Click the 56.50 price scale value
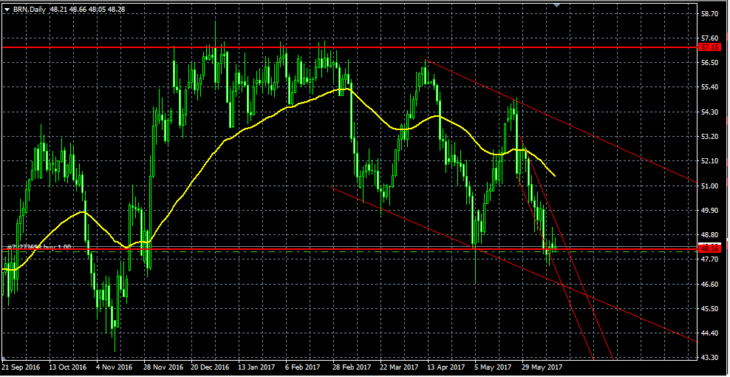 [710, 63]
